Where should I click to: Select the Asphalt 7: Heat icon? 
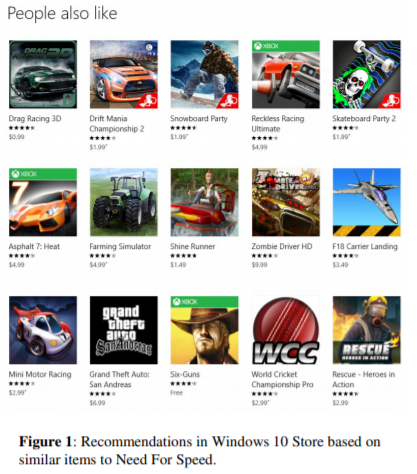click(43, 202)
